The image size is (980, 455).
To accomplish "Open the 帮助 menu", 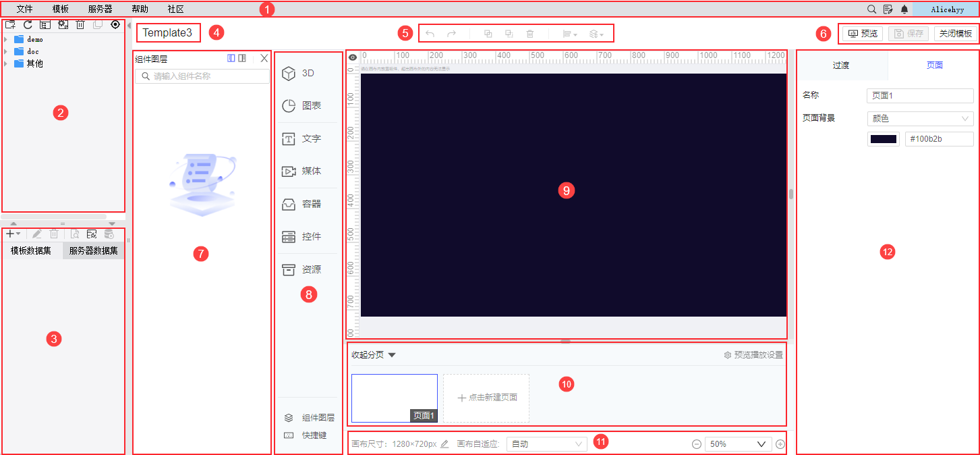I will pyautogui.click(x=140, y=9).
